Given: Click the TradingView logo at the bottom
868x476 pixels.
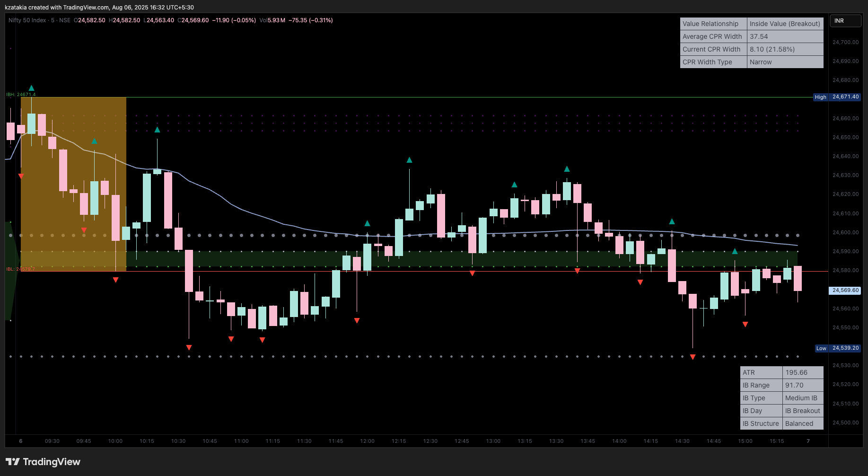Looking at the screenshot, I should pos(43,462).
